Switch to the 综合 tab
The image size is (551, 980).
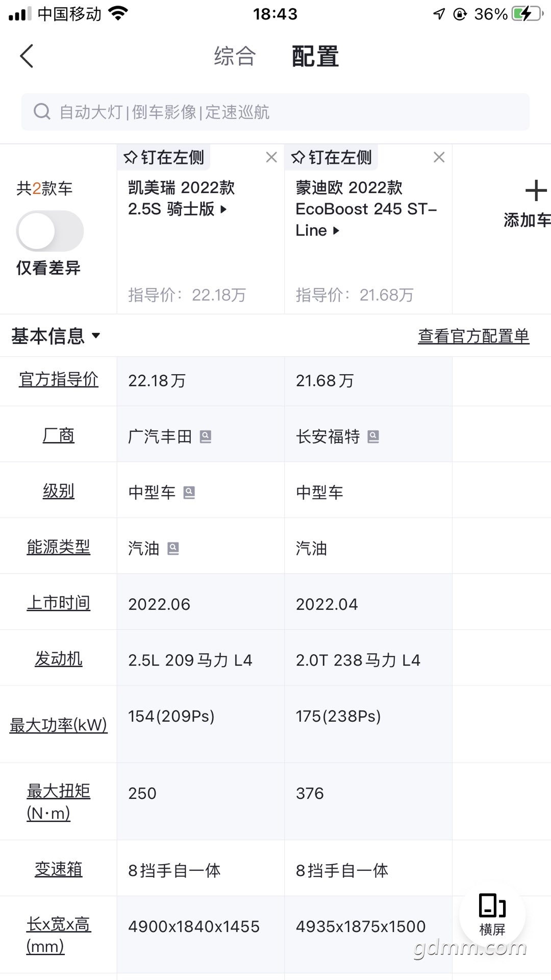[x=235, y=56]
